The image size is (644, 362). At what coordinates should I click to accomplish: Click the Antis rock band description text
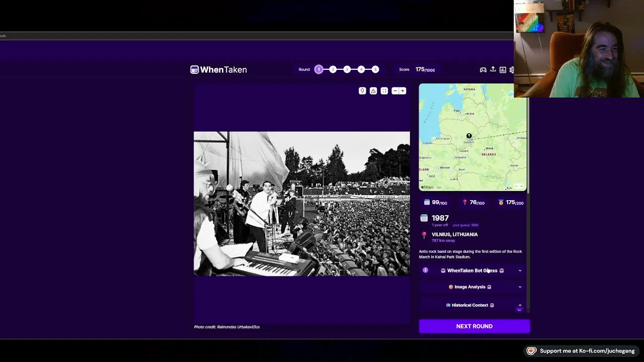(x=470, y=254)
